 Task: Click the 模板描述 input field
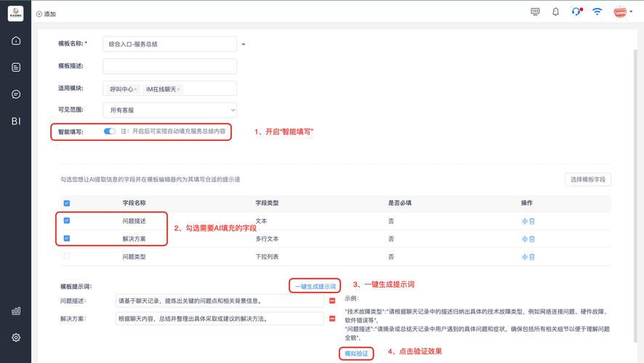[x=169, y=66]
